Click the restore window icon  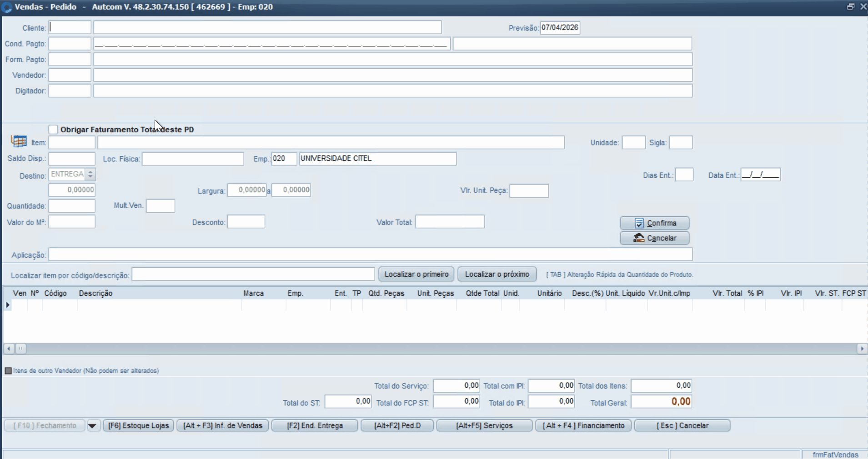pyautogui.click(x=850, y=7)
